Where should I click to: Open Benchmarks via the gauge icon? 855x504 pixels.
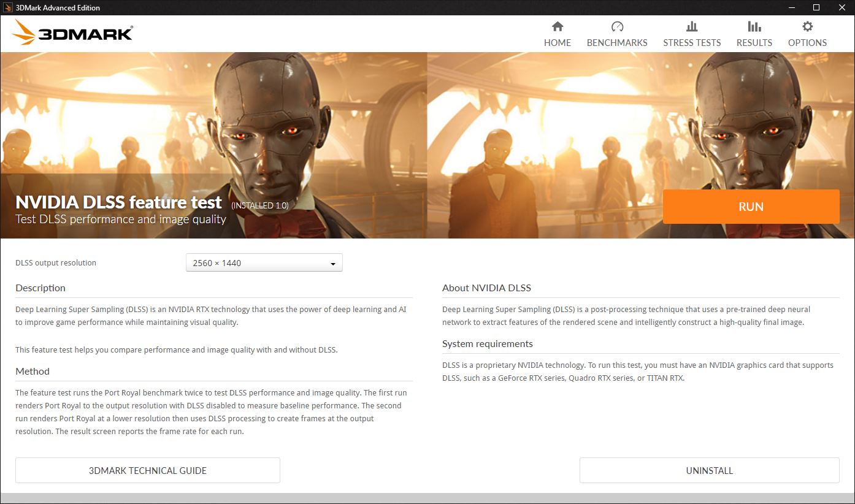pos(617,26)
